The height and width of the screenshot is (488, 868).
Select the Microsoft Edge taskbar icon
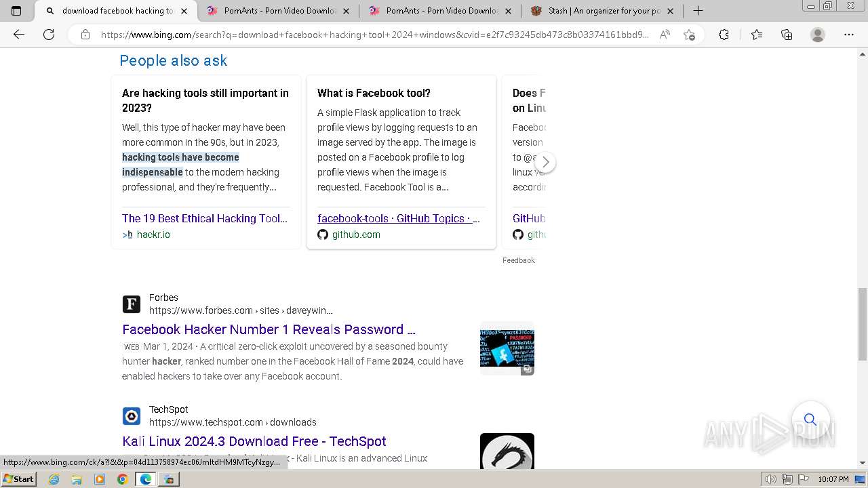(146, 479)
